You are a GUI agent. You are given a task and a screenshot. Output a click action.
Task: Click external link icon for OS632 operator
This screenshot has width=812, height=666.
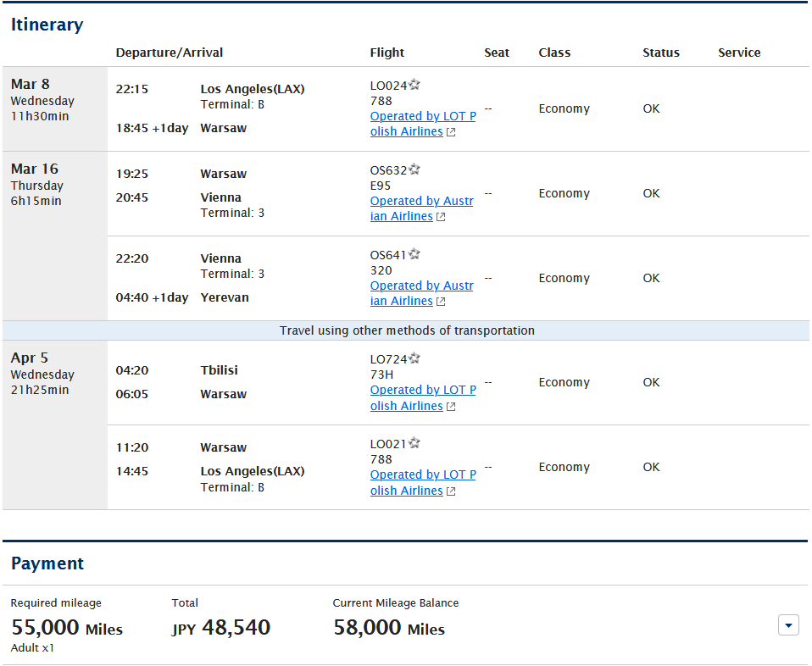pyautogui.click(x=441, y=217)
